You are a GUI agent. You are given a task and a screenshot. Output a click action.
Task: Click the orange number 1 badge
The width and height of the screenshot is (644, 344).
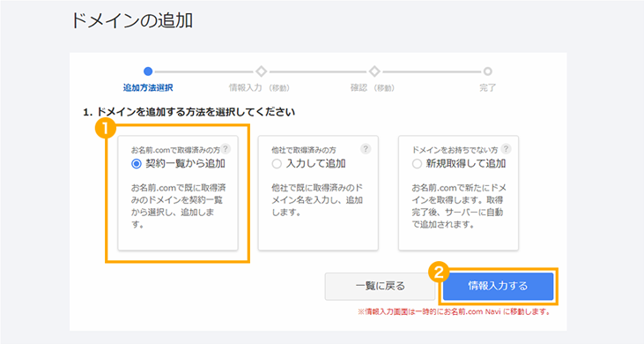pos(106,128)
